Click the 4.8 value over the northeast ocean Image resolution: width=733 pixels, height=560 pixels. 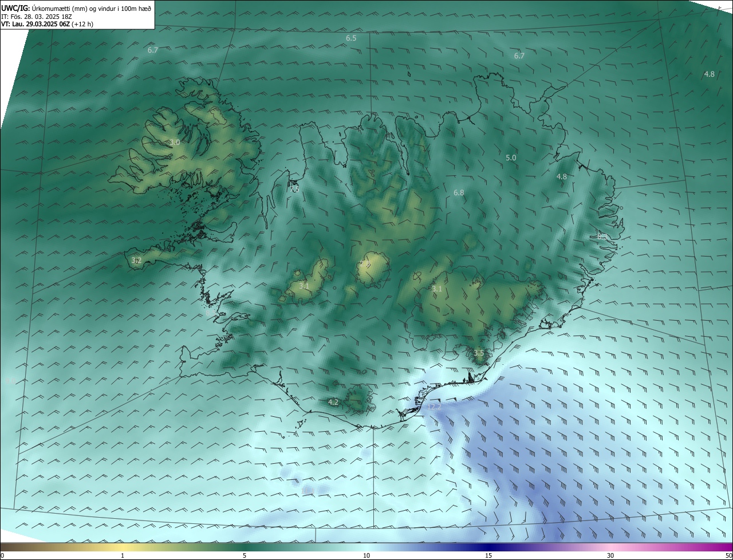point(709,74)
